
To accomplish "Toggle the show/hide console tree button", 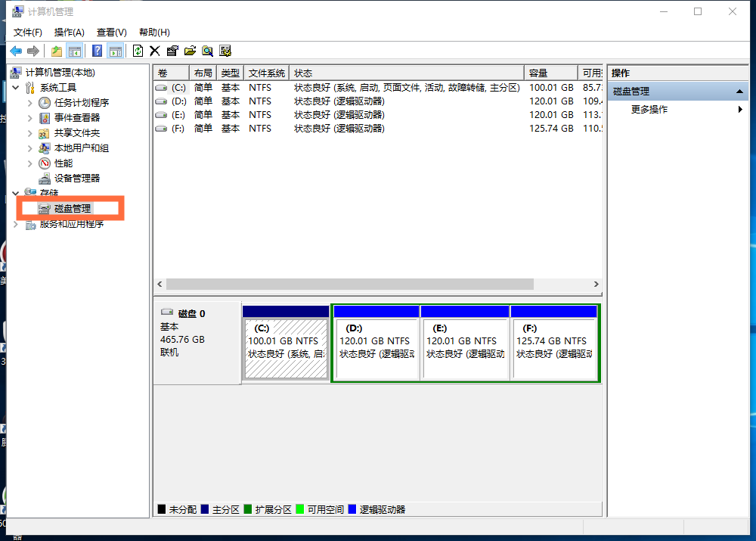I will 75,51.
